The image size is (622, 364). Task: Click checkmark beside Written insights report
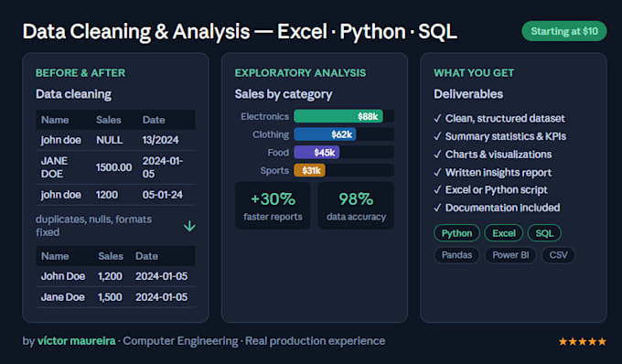(x=437, y=173)
